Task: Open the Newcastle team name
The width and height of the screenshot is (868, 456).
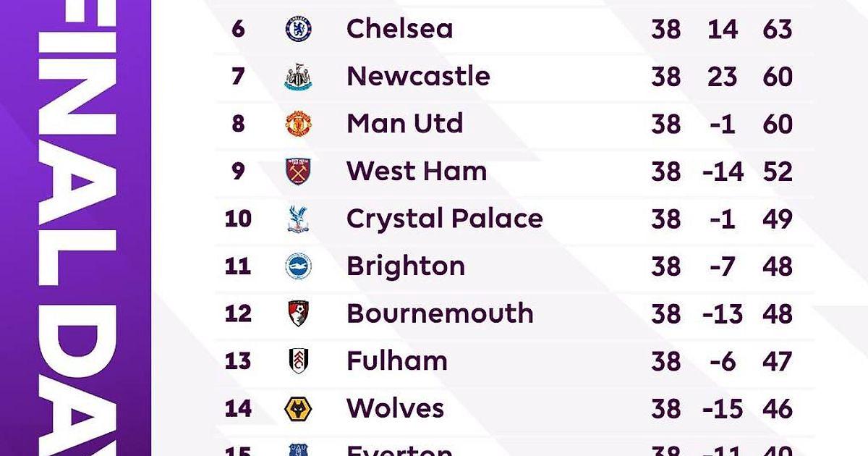Action: pyautogui.click(x=418, y=77)
